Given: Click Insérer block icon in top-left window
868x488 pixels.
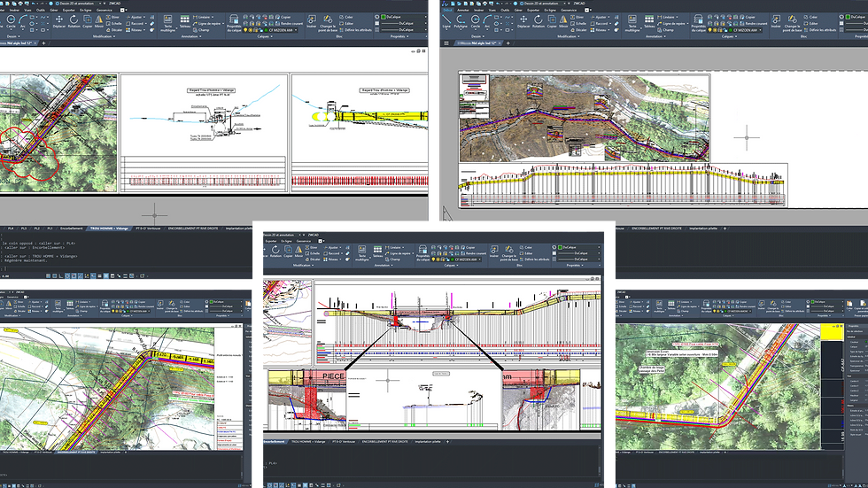Looking at the screenshot, I should (x=312, y=21).
